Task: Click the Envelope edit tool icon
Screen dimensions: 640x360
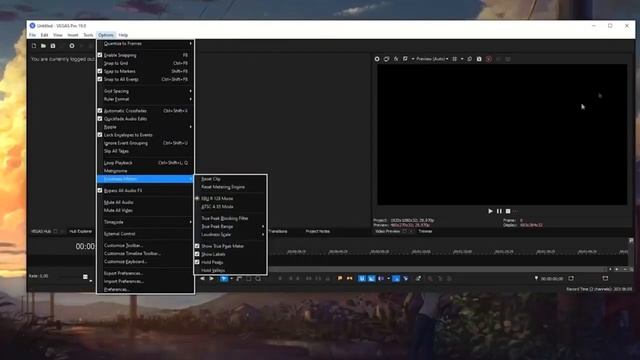Action: click(x=239, y=278)
